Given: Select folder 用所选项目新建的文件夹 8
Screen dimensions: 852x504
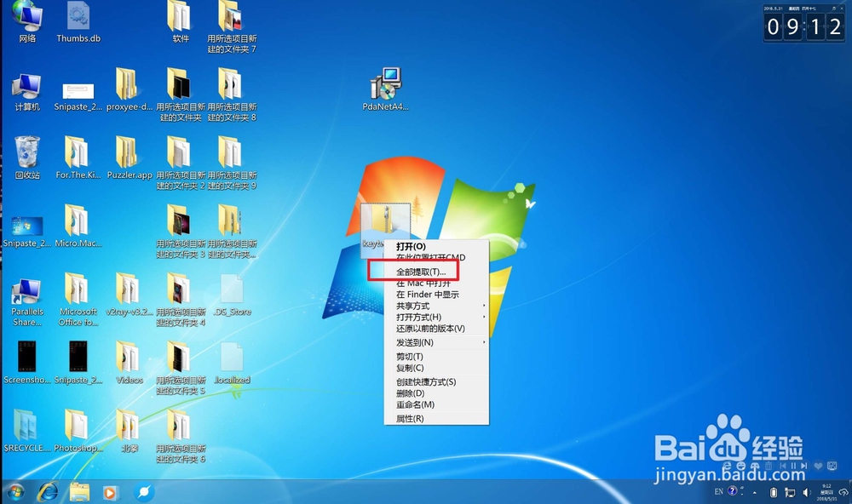Looking at the screenshot, I should 232,95.
